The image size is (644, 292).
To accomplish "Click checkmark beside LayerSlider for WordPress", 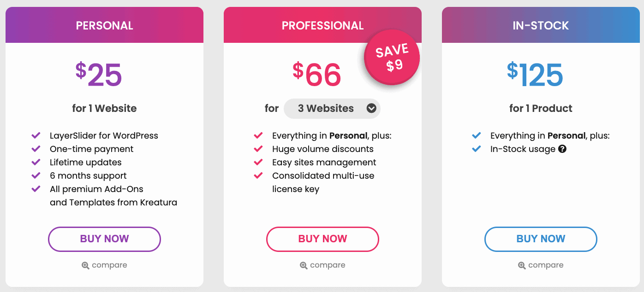I will (x=36, y=135).
